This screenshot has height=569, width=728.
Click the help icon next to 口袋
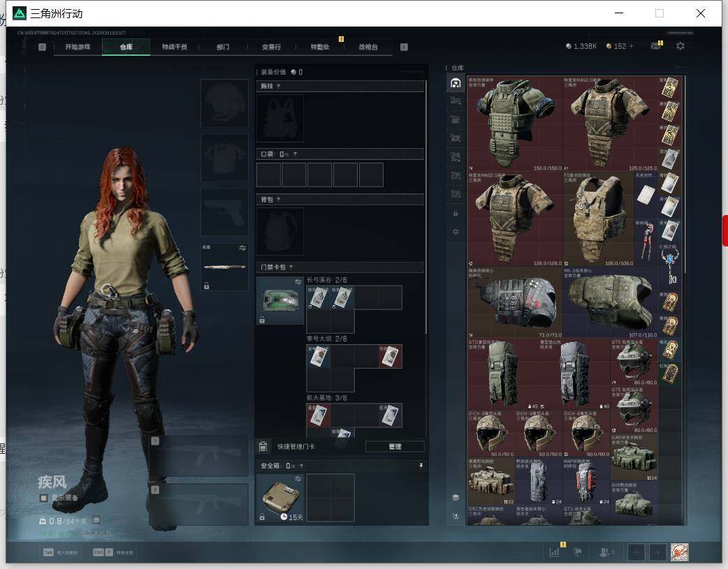tap(295, 154)
